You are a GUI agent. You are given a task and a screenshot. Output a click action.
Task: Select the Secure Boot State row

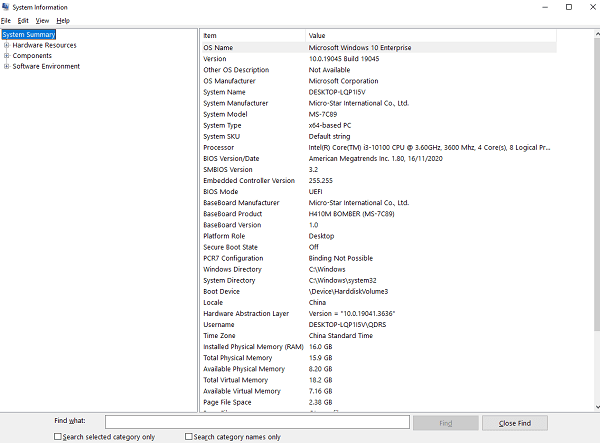click(378, 247)
